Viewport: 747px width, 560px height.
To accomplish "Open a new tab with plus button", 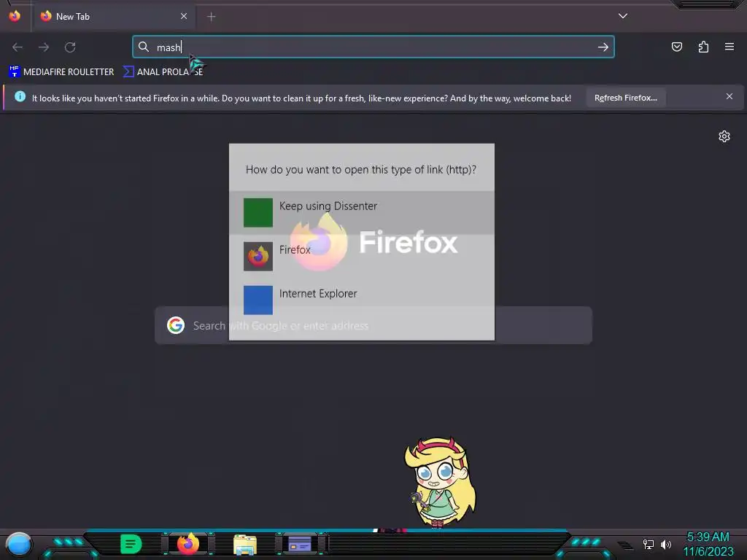I will click(211, 17).
